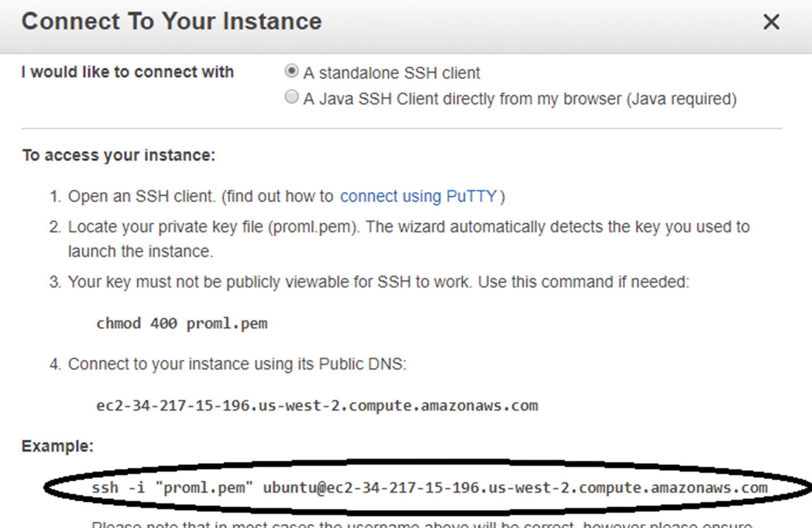This screenshot has width=812, height=528.
Task: Click "launch the instance" text in step 2
Action: coord(140,251)
